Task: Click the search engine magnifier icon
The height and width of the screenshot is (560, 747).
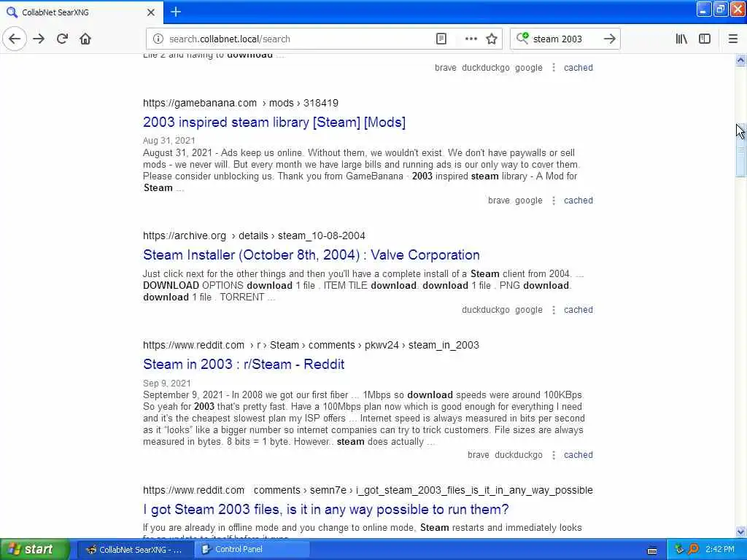Action: click(x=522, y=38)
